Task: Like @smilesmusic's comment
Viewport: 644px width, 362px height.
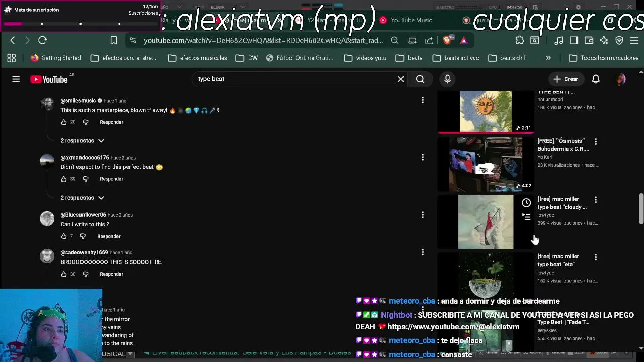Action: tap(64, 122)
